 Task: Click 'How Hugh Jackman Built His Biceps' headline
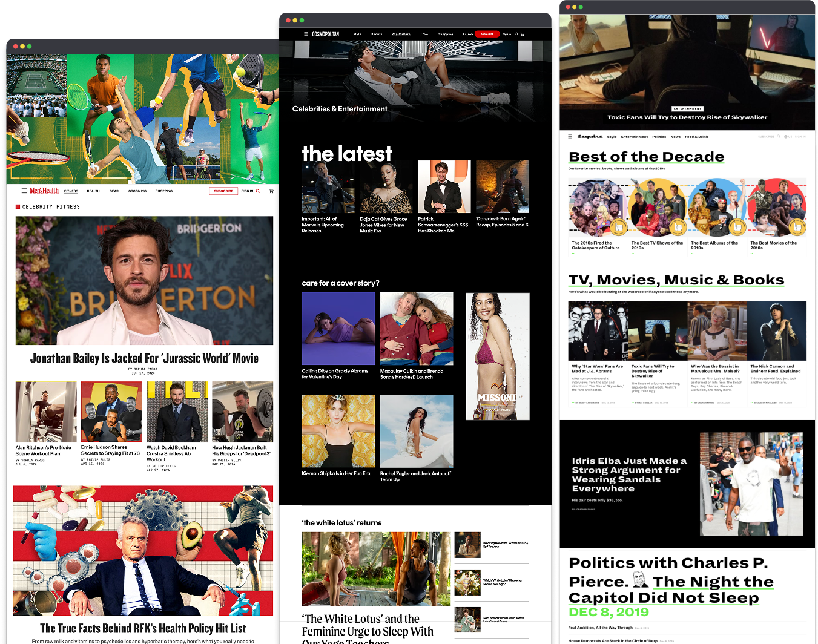[x=241, y=451]
